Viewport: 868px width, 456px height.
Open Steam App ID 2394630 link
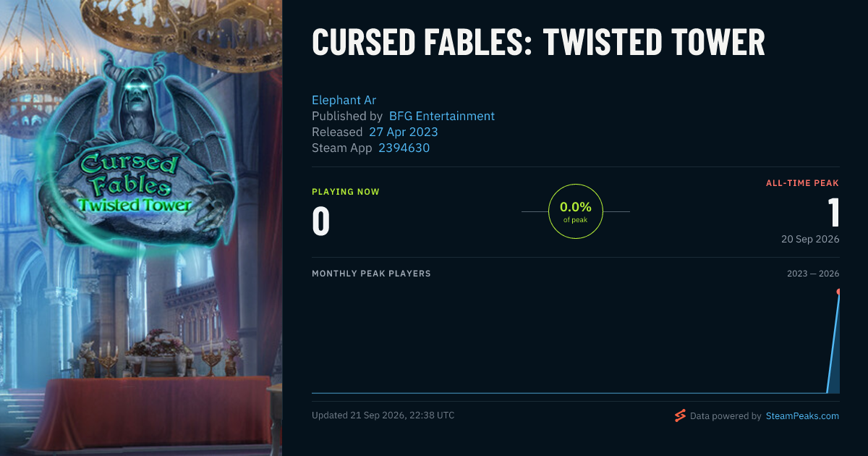point(404,148)
